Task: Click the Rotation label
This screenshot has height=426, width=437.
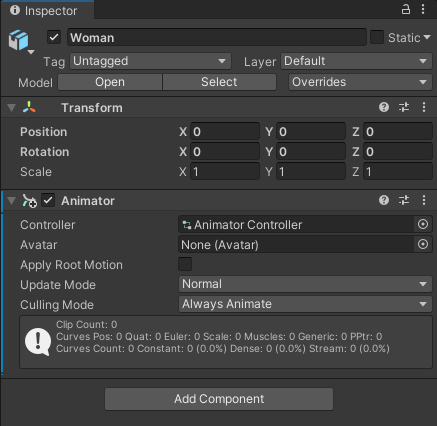Action: 45,152
